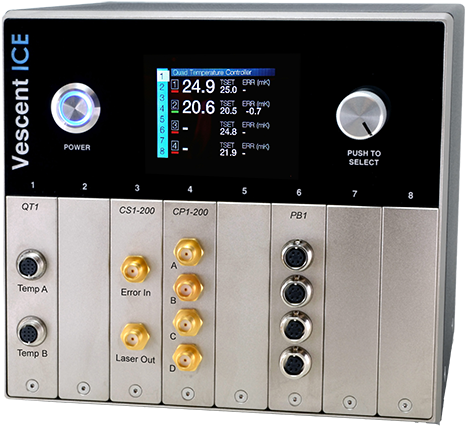Select channel 4 TSET value 21.9
Screen dimensions: 465x426
pyautogui.click(x=228, y=153)
